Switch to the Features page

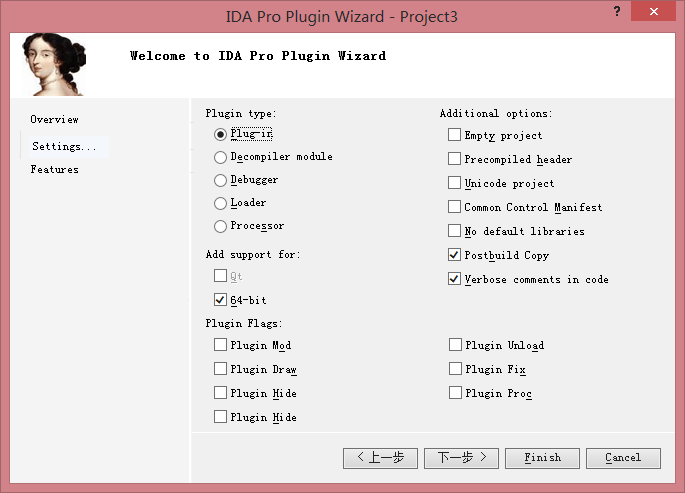click(x=54, y=170)
